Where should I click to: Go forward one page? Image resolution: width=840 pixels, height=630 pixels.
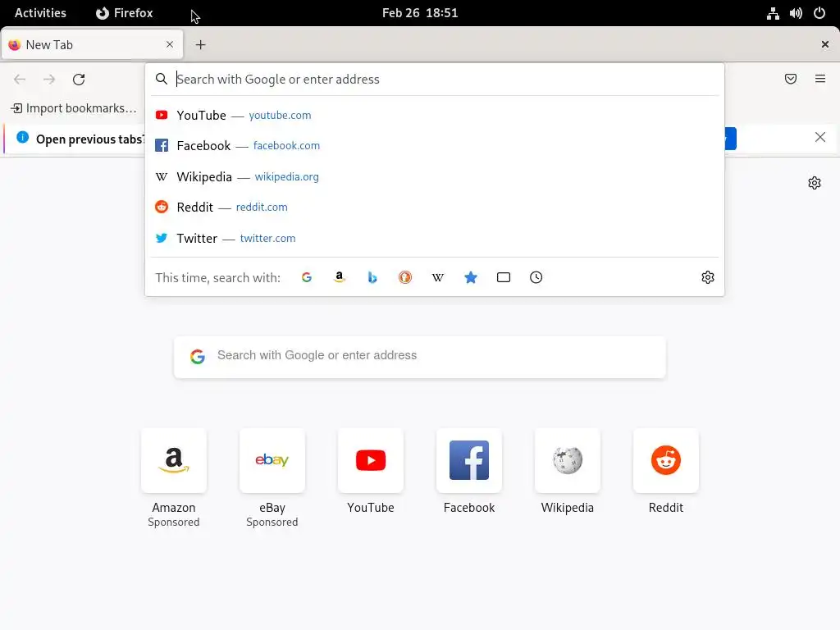(x=49, y=80)
